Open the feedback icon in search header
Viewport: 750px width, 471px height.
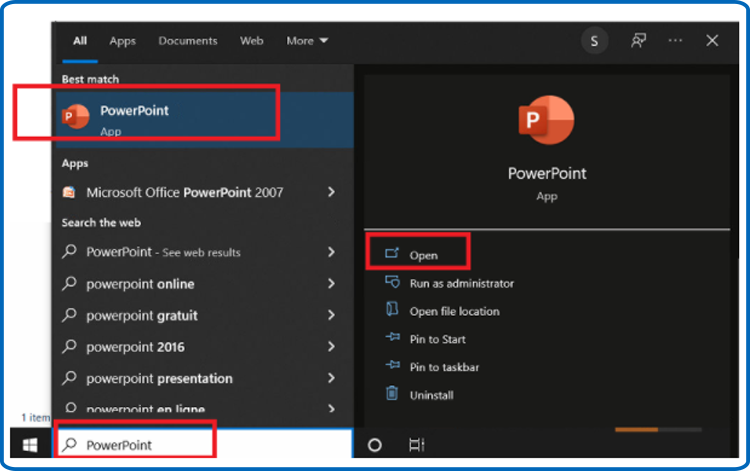(x=638, y=41)
